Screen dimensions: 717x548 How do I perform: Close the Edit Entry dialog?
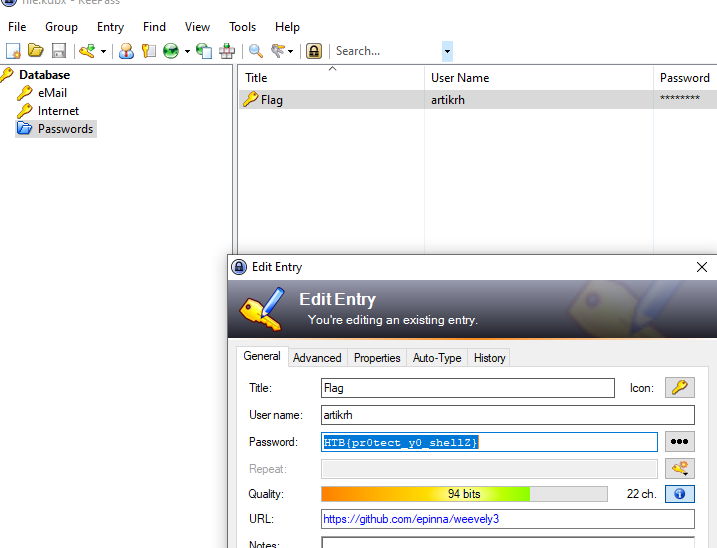701,267
